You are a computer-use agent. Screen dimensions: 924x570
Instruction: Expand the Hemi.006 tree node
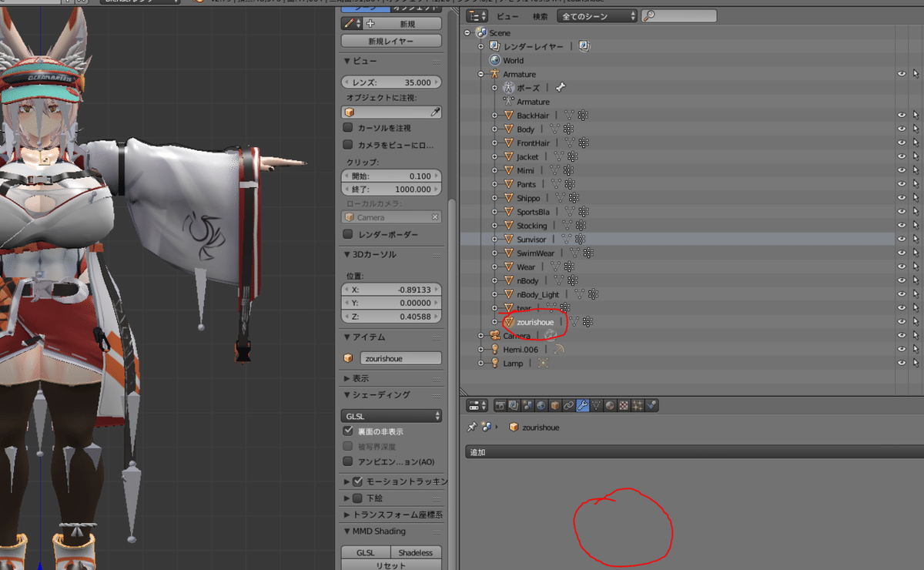(481, 349)
